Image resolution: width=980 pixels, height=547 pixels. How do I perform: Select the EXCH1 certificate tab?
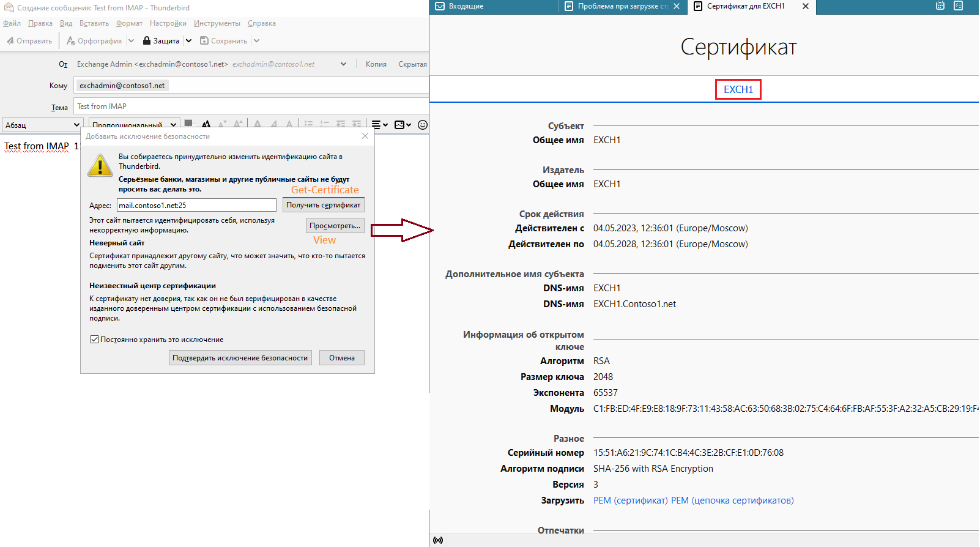coord(738,89)
